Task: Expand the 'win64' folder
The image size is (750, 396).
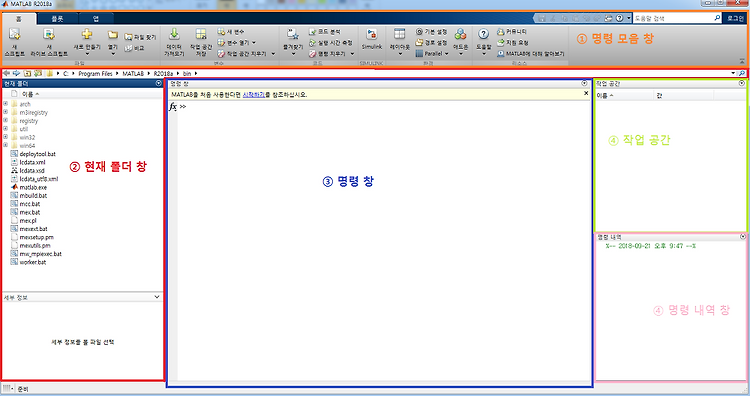Action: click(5, 145)
